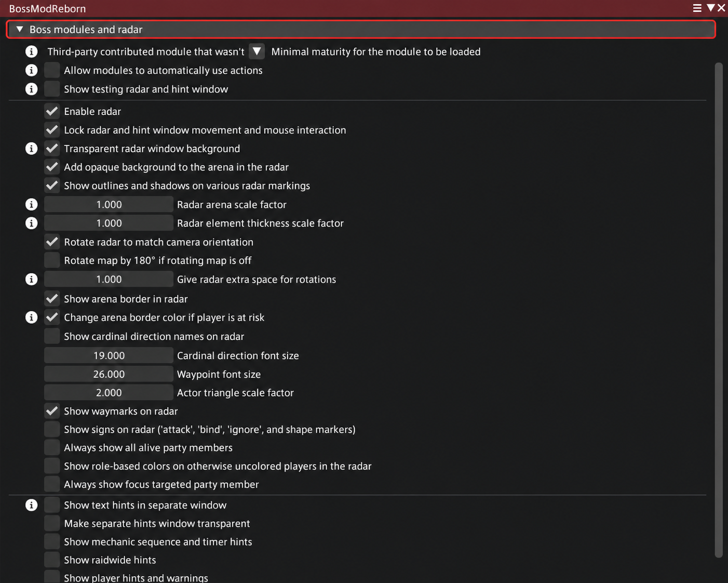Click the Waypoint font size value field
728x583 pixels.
109,374
